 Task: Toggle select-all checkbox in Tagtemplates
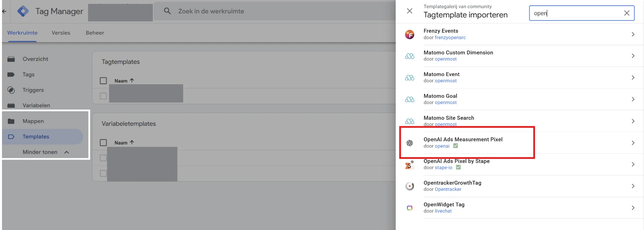coord(103,81)
